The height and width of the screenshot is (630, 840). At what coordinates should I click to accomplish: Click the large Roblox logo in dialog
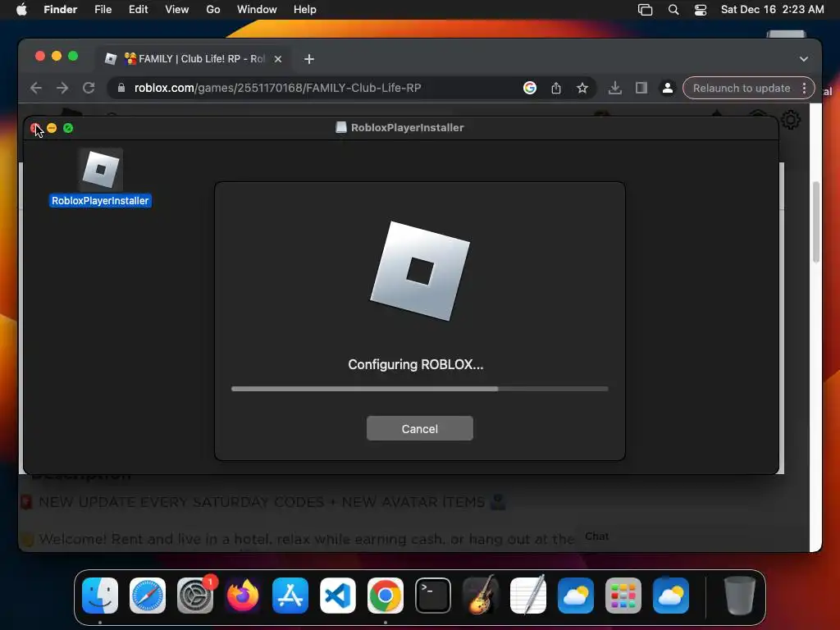click(420, 271)
